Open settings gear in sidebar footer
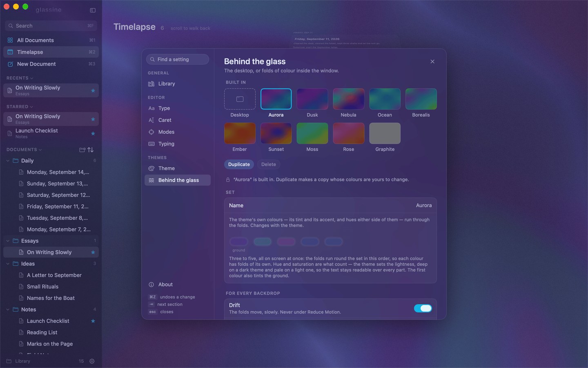This screenshot has height=368, width=588. tap(92, 361)
